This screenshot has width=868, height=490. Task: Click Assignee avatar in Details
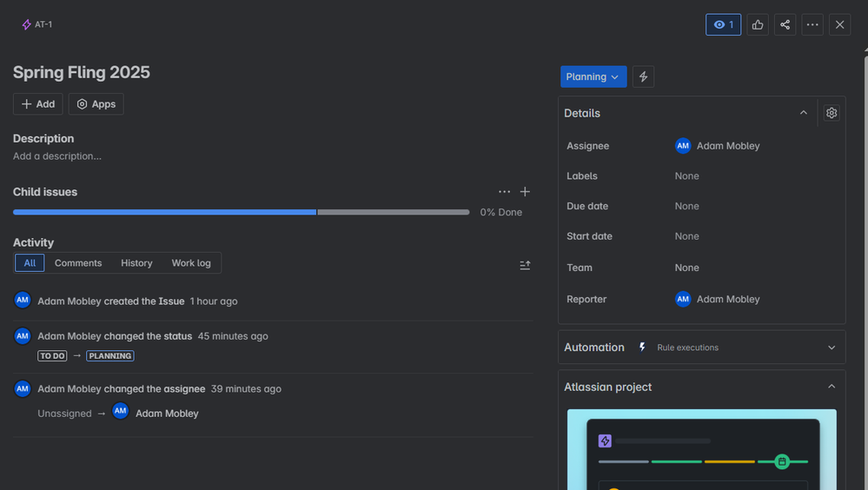683,146
